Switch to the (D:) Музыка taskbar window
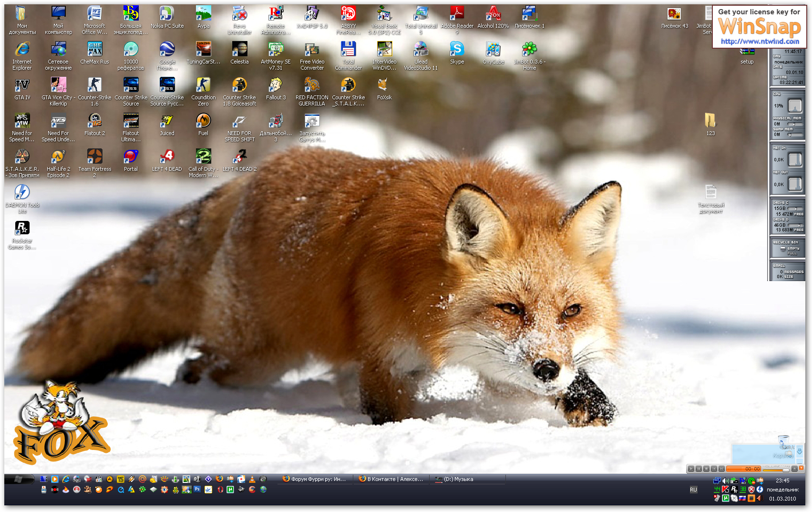 tap(458, 479)
